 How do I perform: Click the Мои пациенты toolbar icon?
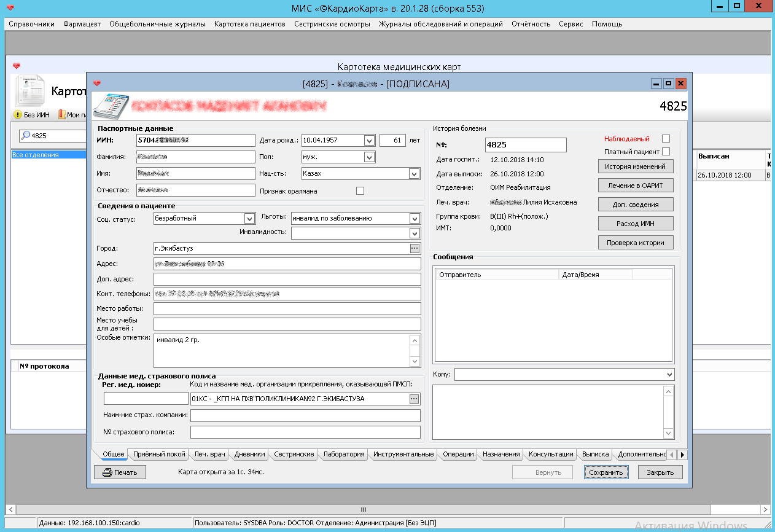coord(62,115)
